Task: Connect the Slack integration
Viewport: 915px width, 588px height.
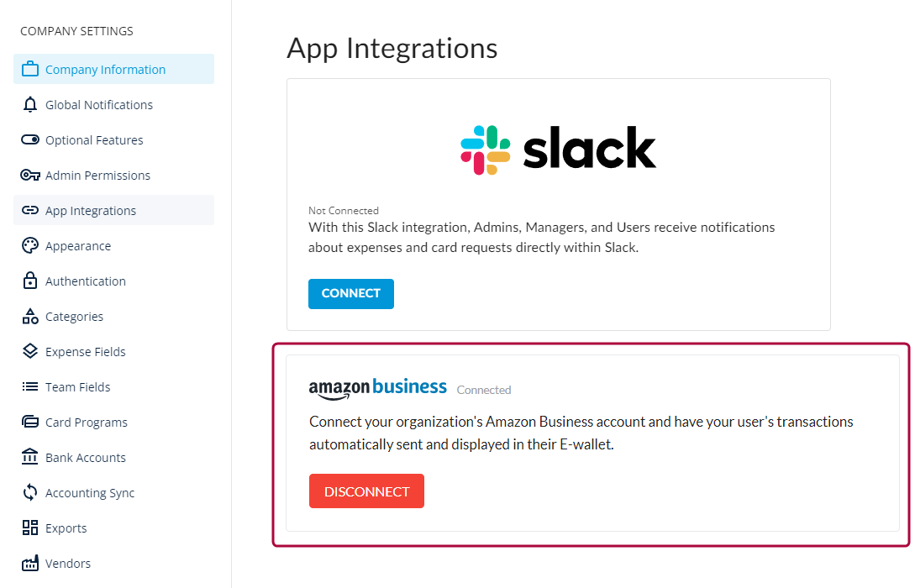Action: 350,294
